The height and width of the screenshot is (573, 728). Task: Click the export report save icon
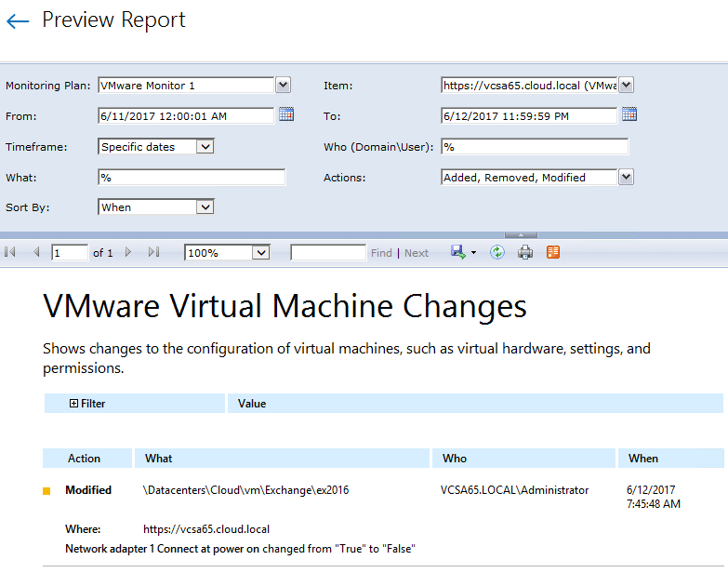[x=458, y=252]
